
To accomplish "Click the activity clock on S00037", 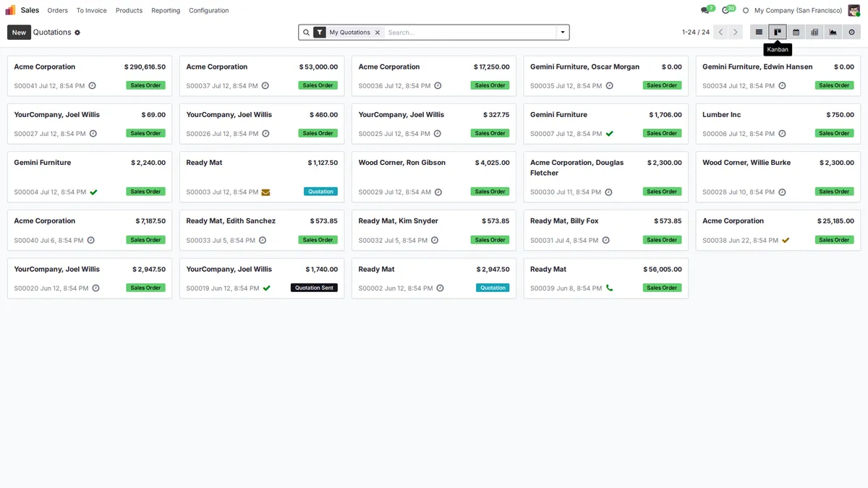I will 265,85.
